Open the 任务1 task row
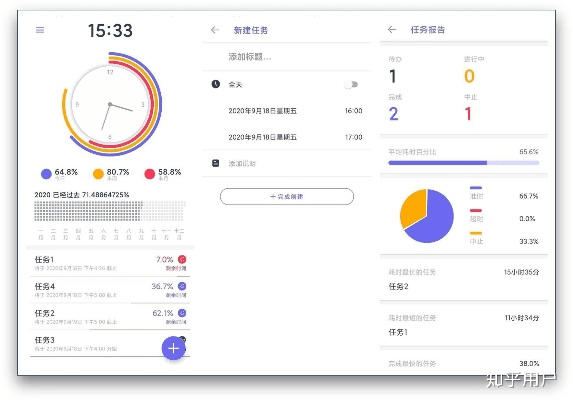Viewport: 573px width, 400px height. pyautogui.click(x=110, y=263)
